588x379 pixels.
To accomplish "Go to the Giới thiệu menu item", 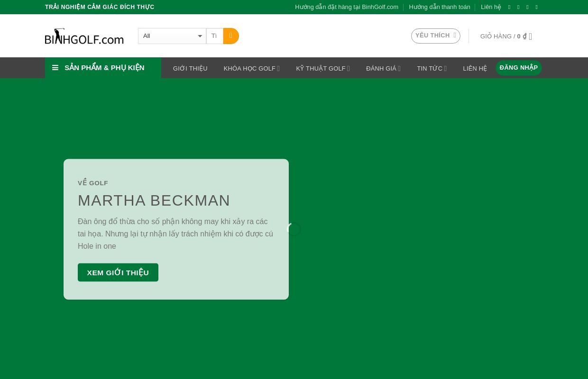I will [190, 68].
